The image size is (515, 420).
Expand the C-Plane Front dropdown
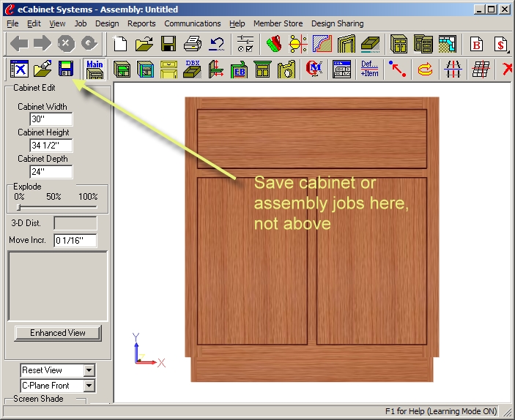point(89,386)
